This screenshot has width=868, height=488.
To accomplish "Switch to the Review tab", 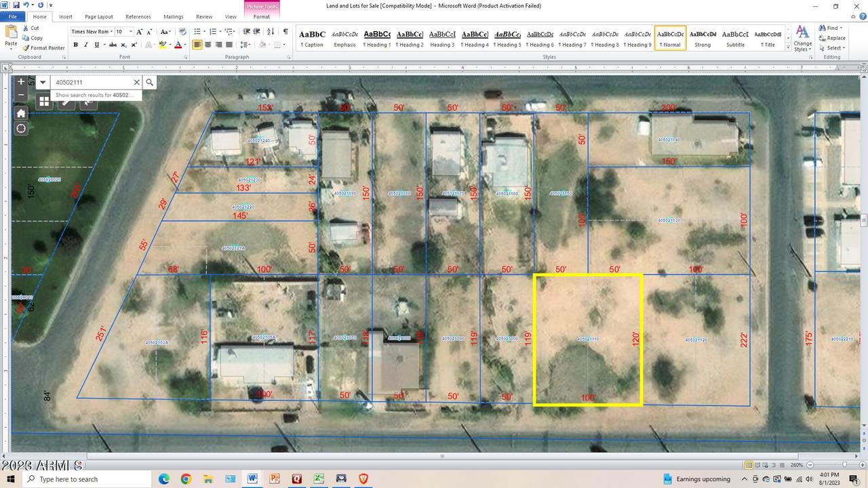I will tap(204, 16).
